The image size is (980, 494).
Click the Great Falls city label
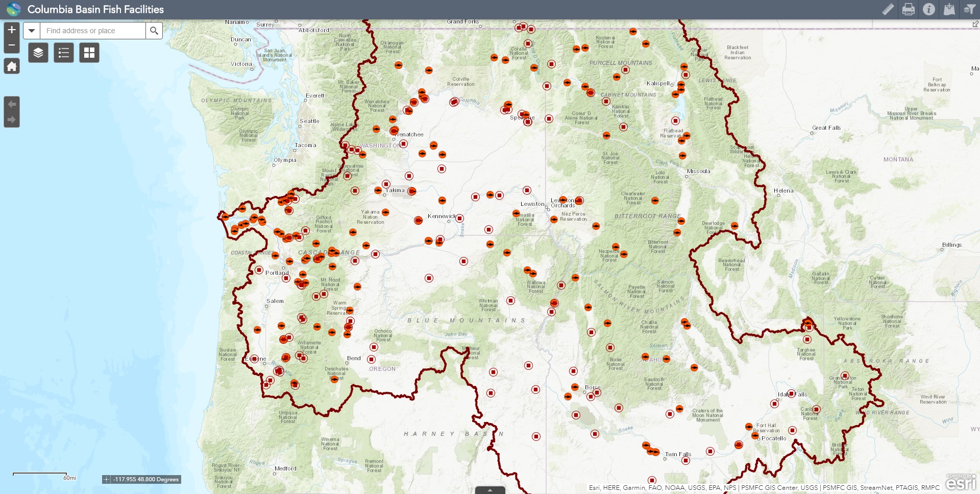pyautogui.click(x=826, y=128)
